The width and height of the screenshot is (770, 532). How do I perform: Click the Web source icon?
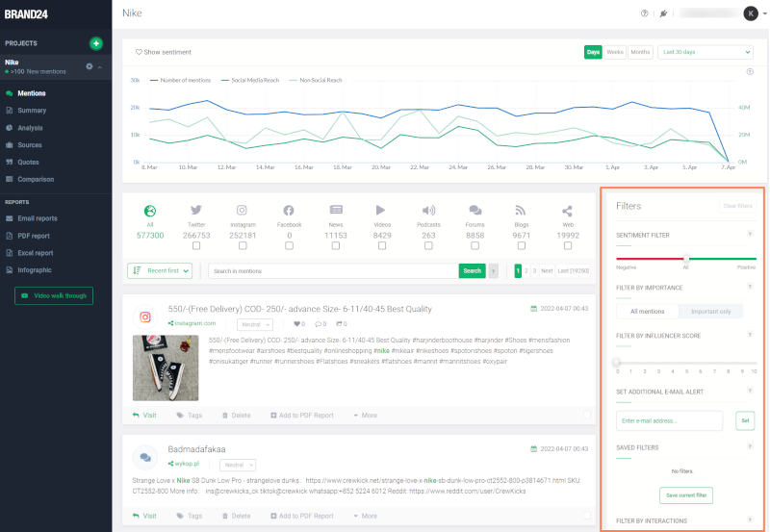(567, 211)
